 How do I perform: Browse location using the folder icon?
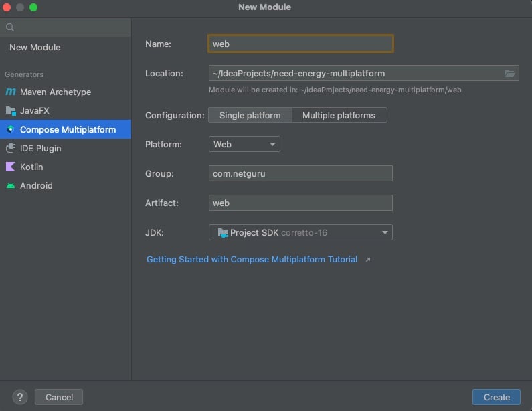point(509,74)
